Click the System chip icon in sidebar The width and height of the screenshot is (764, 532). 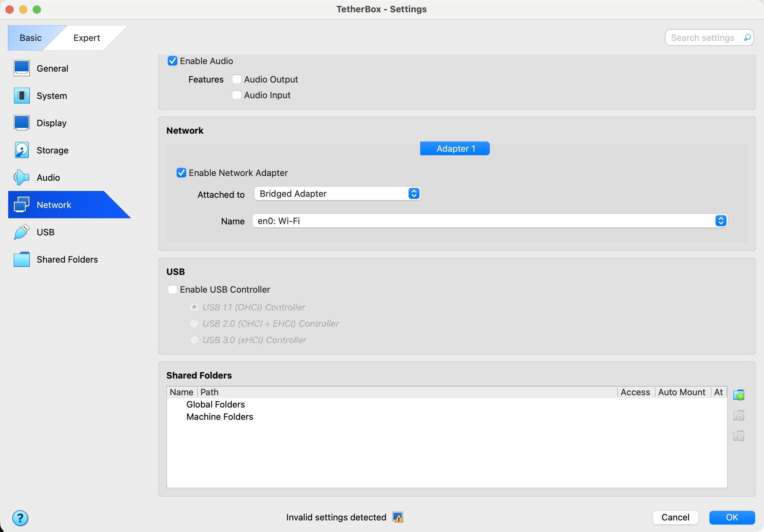22,95
